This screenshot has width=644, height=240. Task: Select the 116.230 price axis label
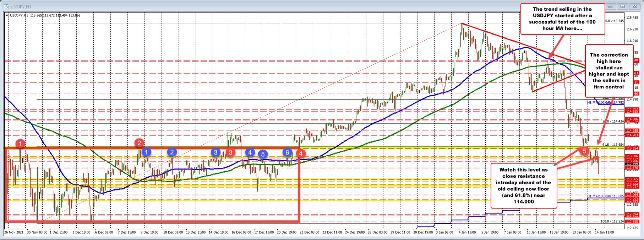pyautogui.click(x=632, y=29)
